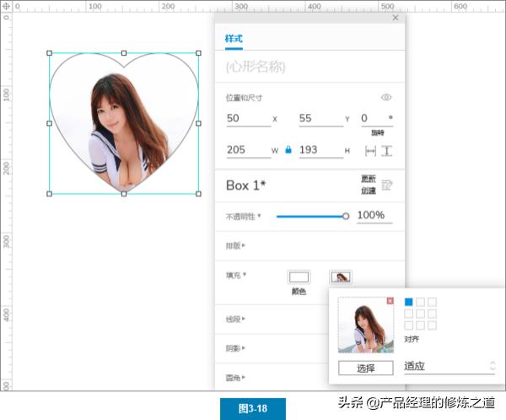The image size is (506, 420).
Task: Select the heart shape on canvas
Action: [x=124, y=123]
